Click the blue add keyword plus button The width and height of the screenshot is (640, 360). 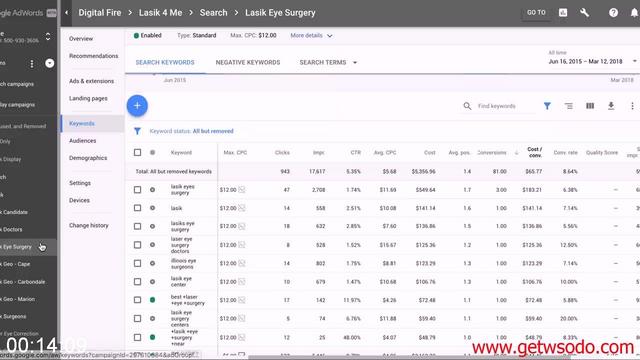coord(137,106)
